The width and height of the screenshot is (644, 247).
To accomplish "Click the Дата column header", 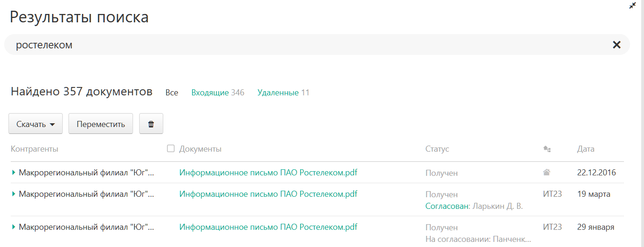I will (586, 149).
